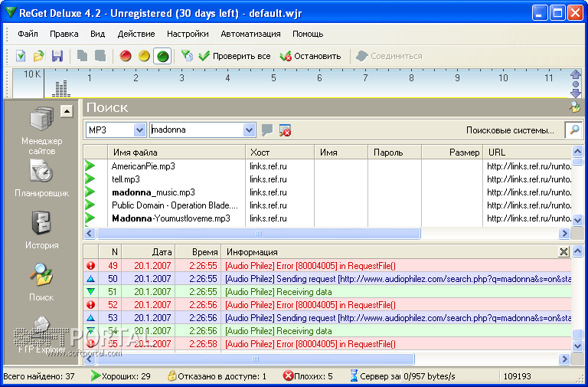
Task: Click Хороших: 29 status entry
Action: (x=121, y=376)
